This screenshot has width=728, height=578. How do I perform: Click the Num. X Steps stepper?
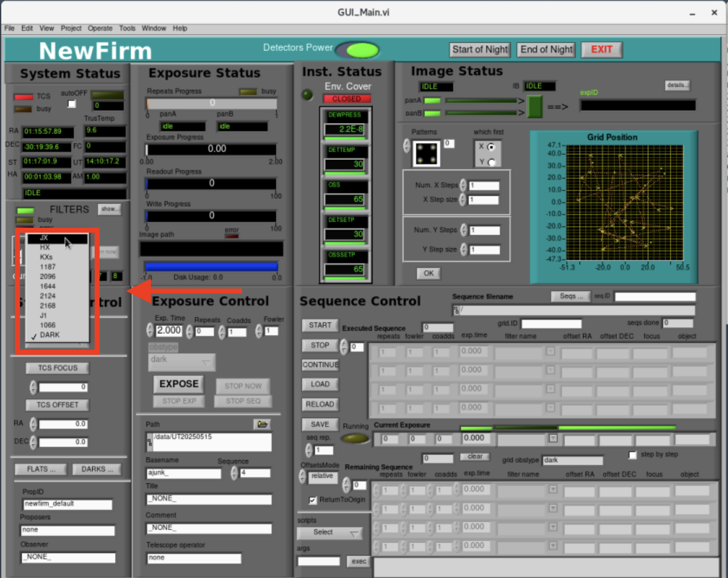pos(463,185)
